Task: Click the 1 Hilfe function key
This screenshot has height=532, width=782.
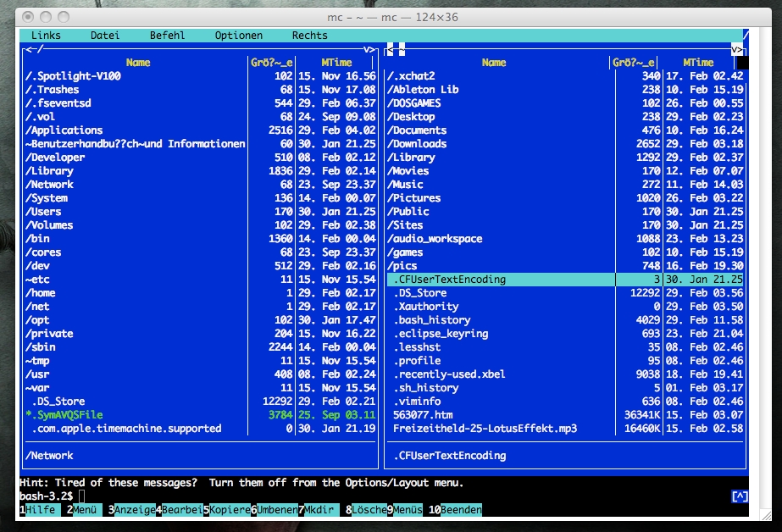Action: coord(39,510)
